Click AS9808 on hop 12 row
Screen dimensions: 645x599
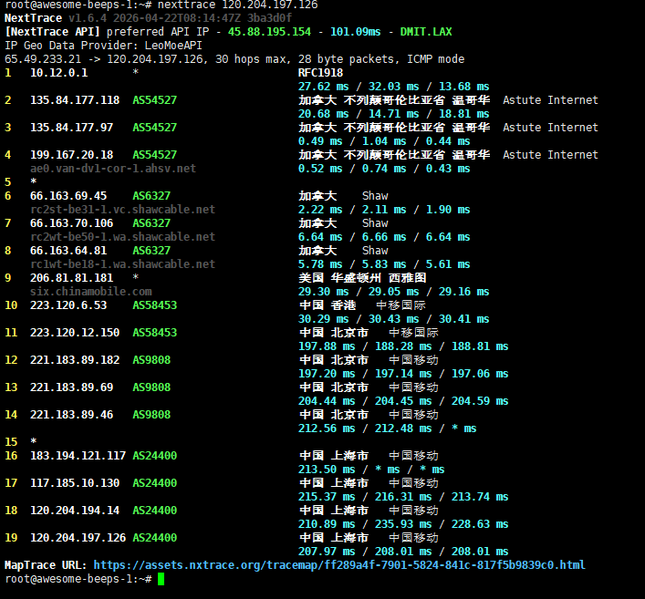151,360
